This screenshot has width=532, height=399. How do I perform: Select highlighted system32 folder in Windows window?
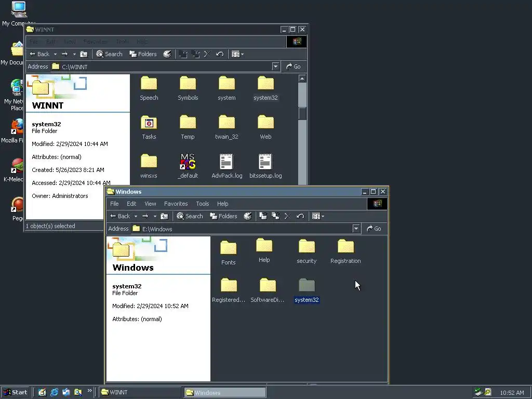(307, 290)
